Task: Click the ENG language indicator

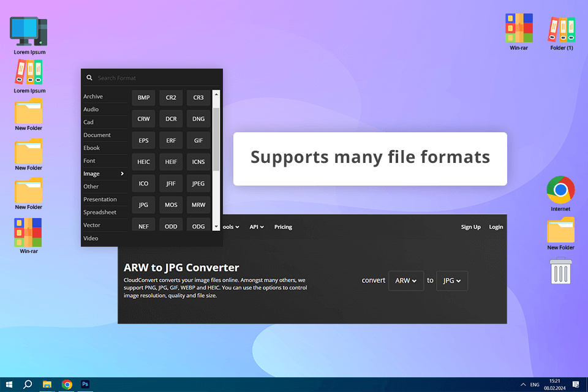Action: (x=534, y=385)
